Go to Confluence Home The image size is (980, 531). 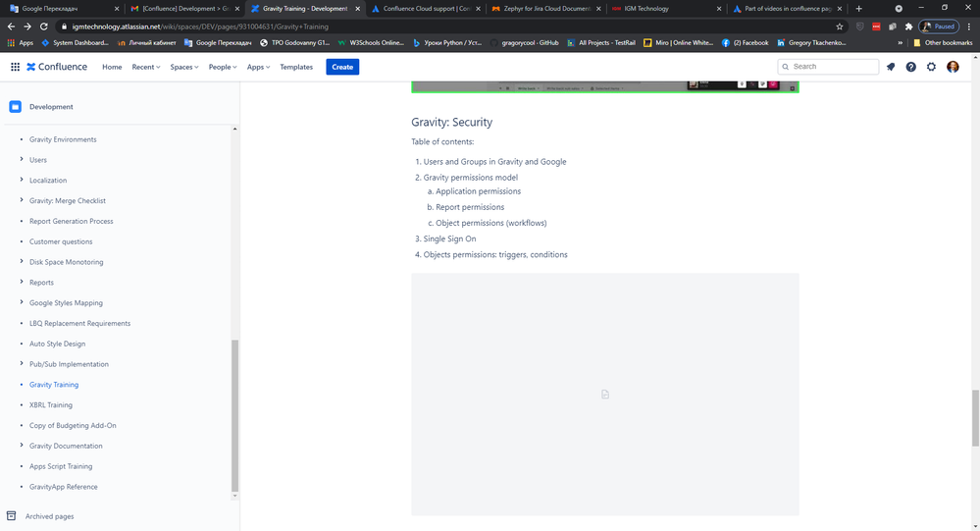pos(112,67)
